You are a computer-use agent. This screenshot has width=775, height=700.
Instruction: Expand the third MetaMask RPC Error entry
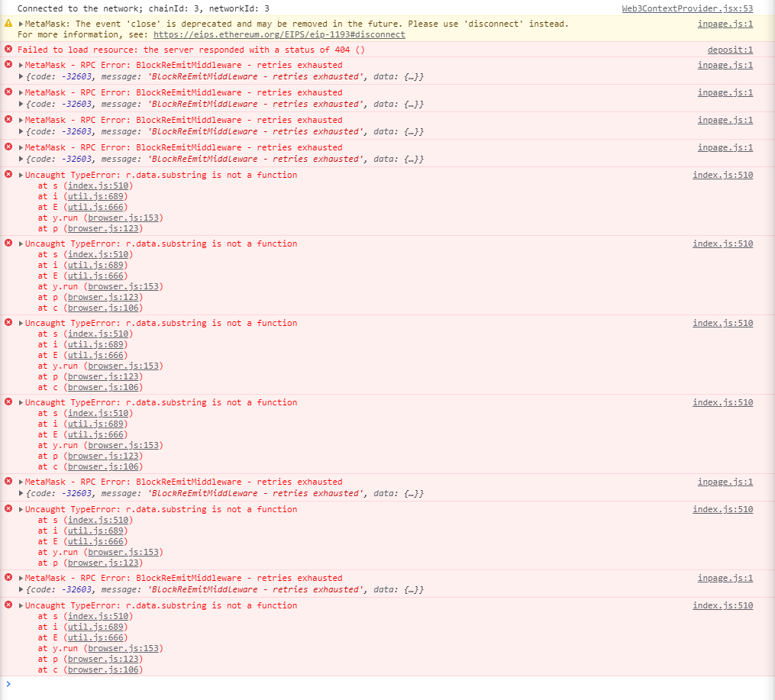[21, 120]
